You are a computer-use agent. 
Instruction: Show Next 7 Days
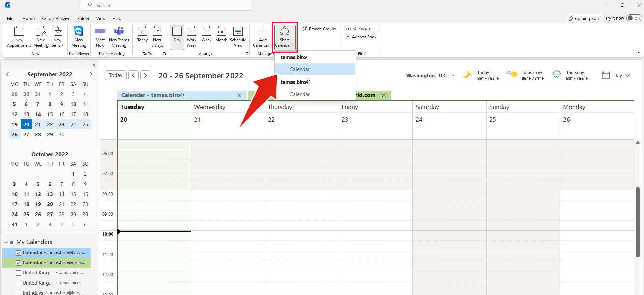(x=157, y=37)
